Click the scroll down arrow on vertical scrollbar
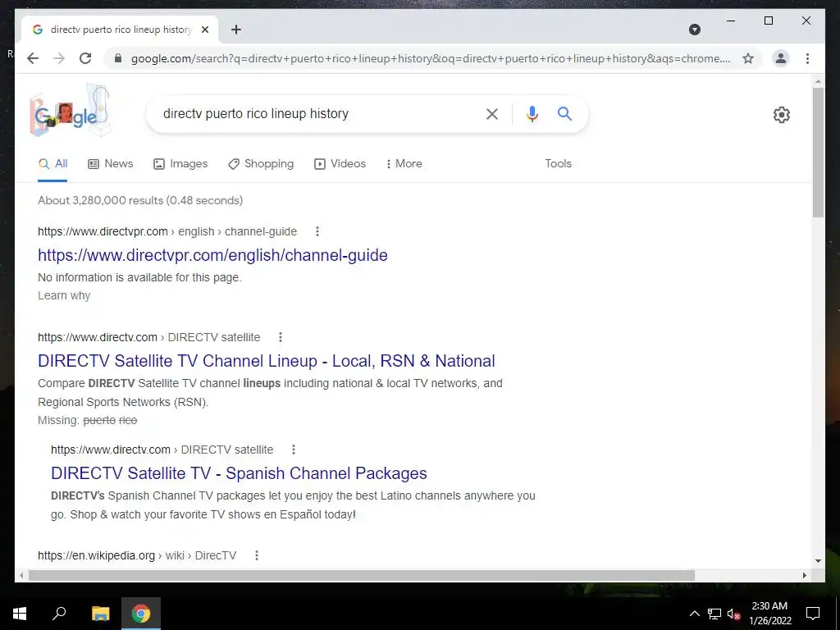The width and height of the screenshot is (840, 630). tap(818, 561)
